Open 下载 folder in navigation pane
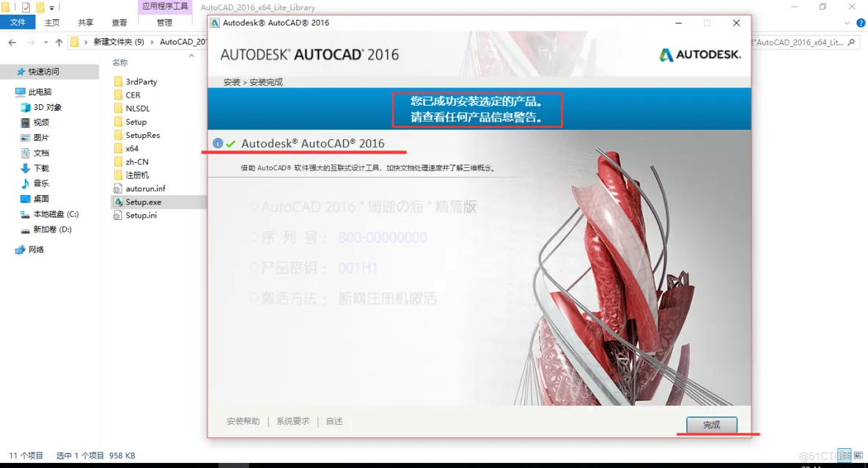 (x=41, y=168)
